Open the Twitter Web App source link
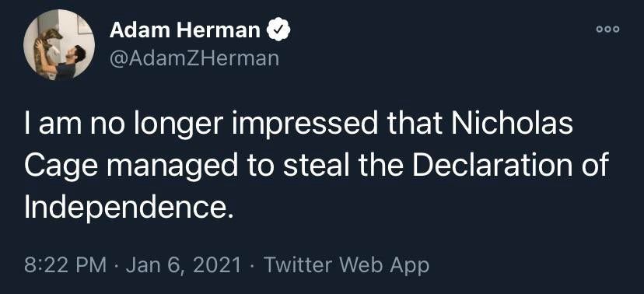 346,265
